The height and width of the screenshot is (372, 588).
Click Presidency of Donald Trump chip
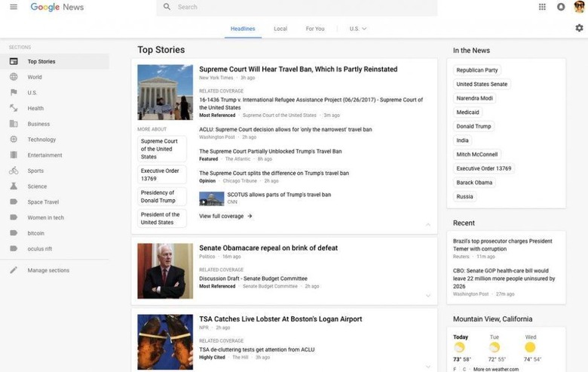click(161, 196)
